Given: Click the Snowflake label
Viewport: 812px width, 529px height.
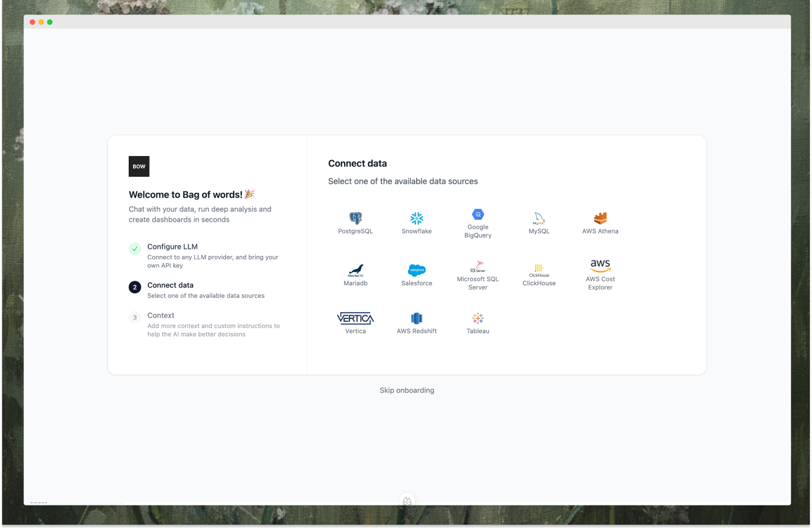Looking at the screenshot, I should pos(417,231).
